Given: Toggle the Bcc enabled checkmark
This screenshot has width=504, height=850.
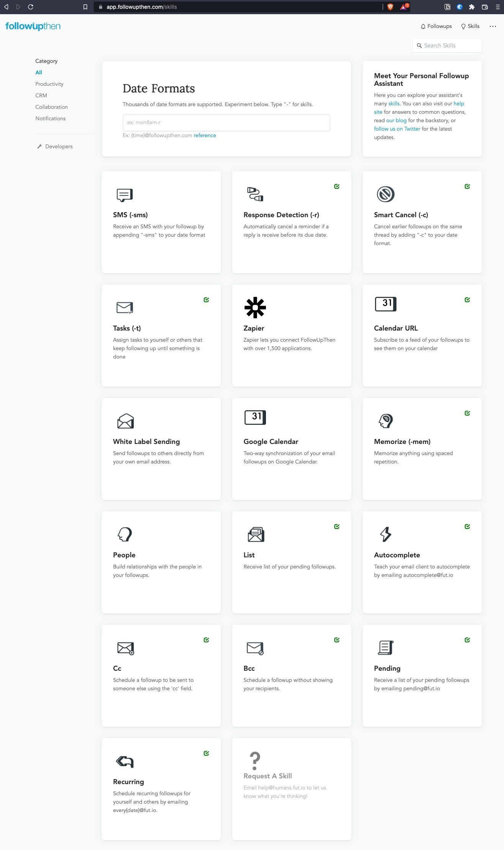Looking at the screenshot, I should coord(337,640).
